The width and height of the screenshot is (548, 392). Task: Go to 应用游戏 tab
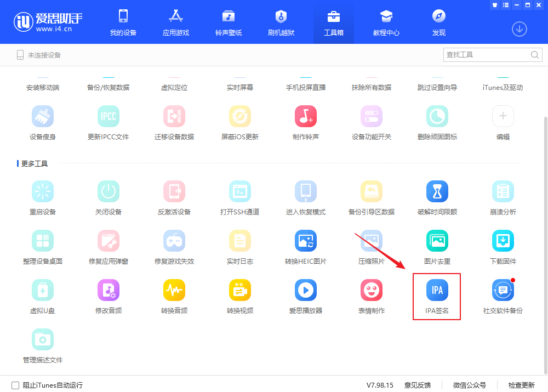(x=176, y=22)
